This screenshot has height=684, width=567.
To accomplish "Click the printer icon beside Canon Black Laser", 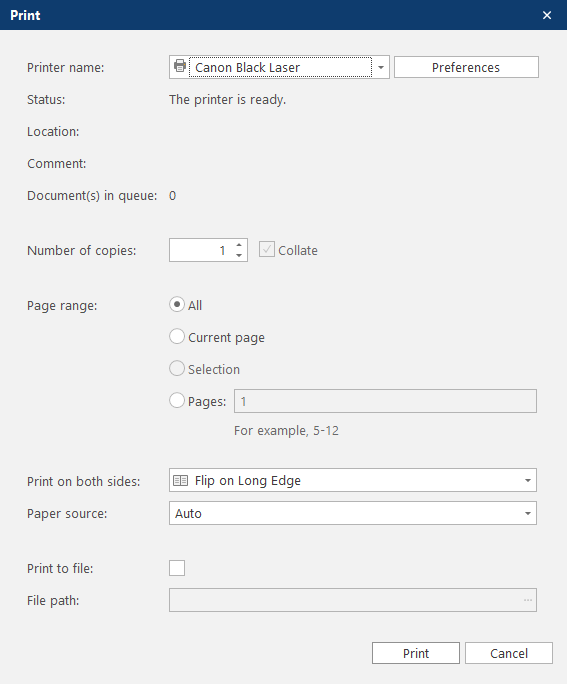I will (180, 66).
